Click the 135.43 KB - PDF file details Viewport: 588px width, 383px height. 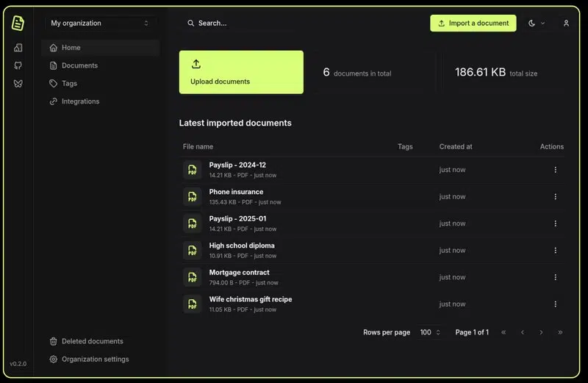pos(245,202)
